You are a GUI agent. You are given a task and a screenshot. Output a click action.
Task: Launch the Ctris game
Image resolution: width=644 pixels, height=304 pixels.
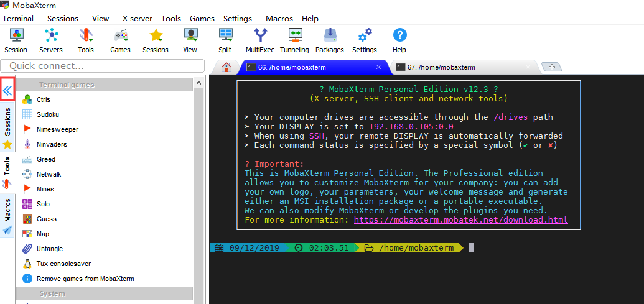(43, 99)
